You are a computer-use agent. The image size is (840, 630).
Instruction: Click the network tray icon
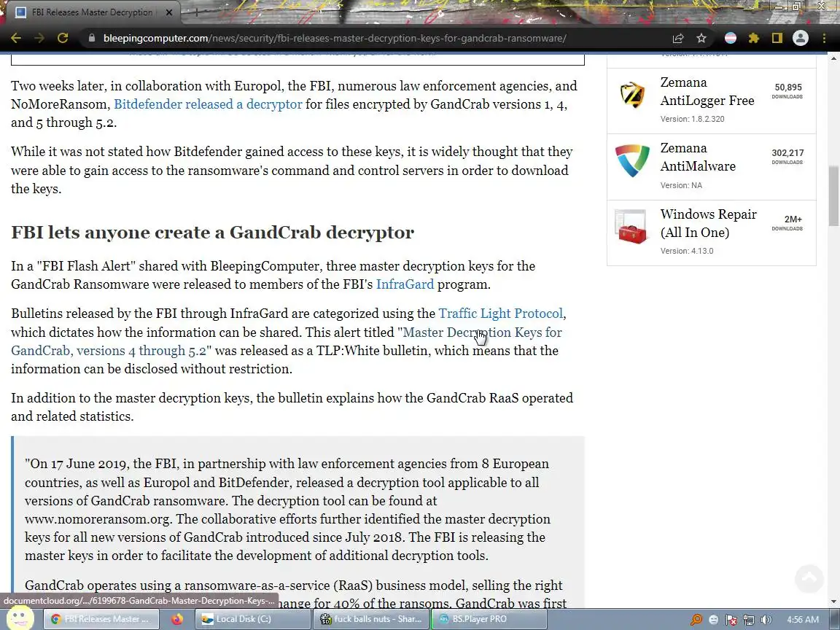tap(748, 619)
